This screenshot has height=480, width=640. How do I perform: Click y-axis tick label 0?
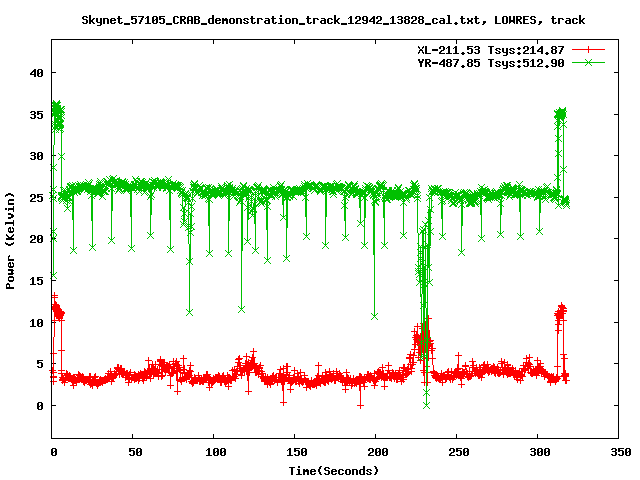[x=40, y=406]
